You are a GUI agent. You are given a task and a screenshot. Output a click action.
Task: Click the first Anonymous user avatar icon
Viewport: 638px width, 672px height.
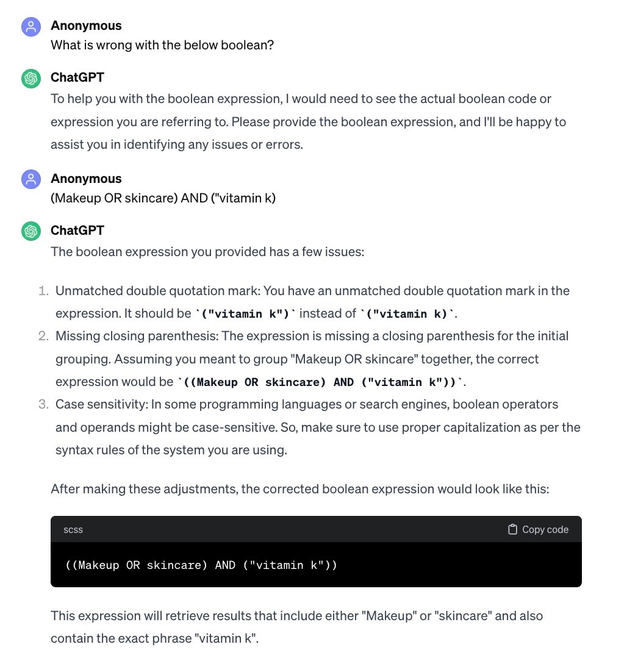31,27
